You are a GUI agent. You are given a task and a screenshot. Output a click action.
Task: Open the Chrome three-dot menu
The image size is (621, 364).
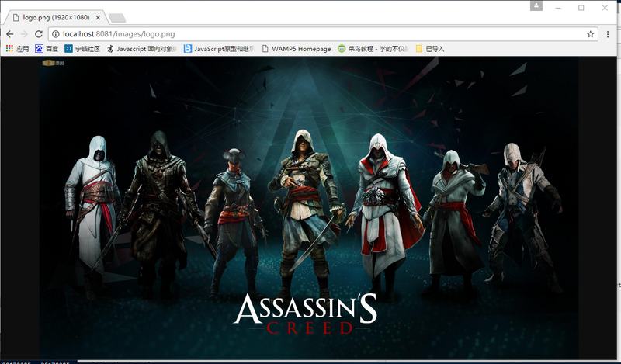click(608, 34)
